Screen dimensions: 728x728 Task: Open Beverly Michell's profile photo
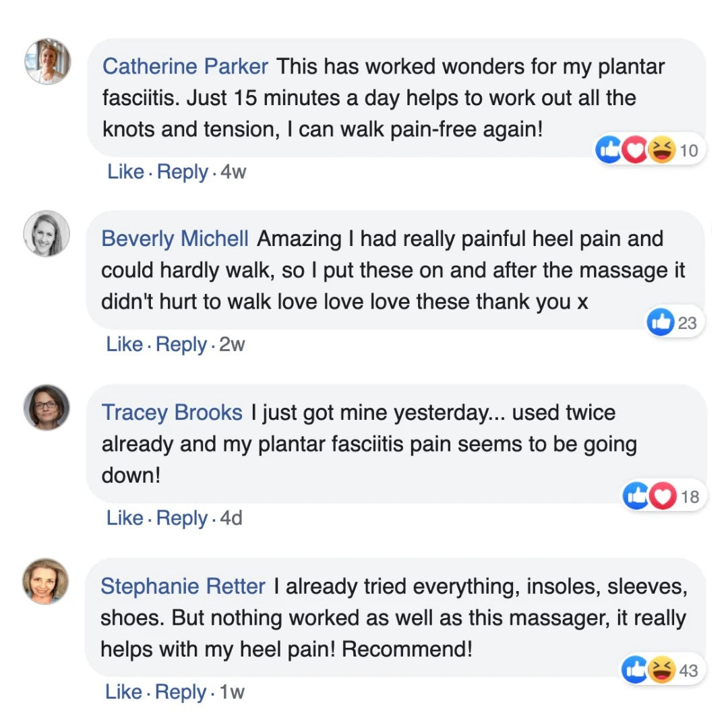tap(47, 234)
